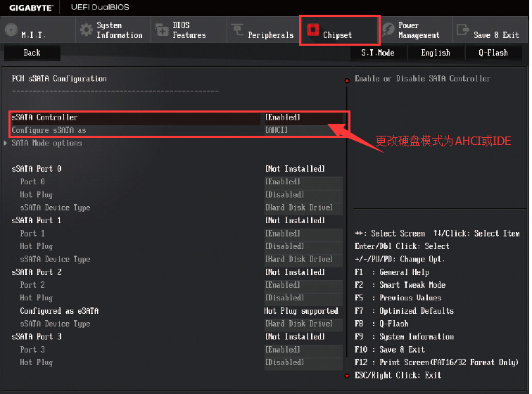Viewport: 532px width, 394px height.
Task: Click the scroll down red arrow
Action: [x=347, y=376]
